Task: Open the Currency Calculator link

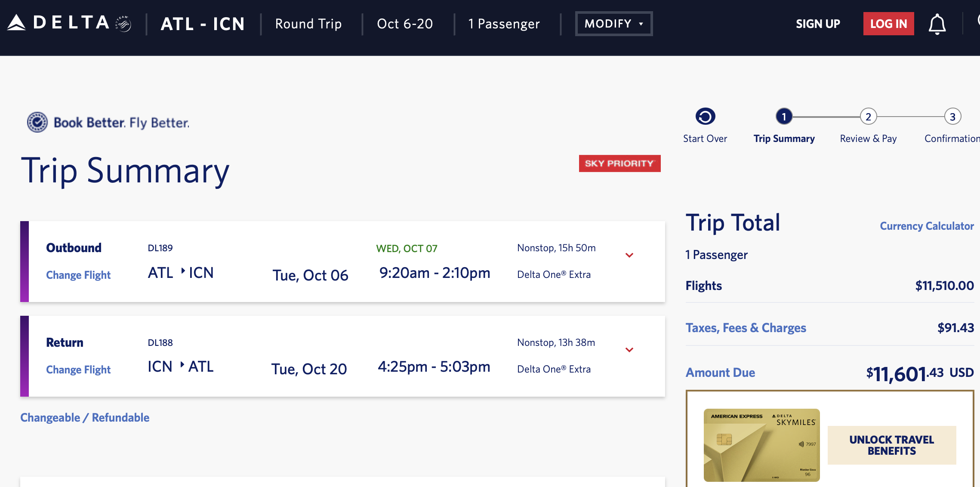Action: (x=927, y=226)
